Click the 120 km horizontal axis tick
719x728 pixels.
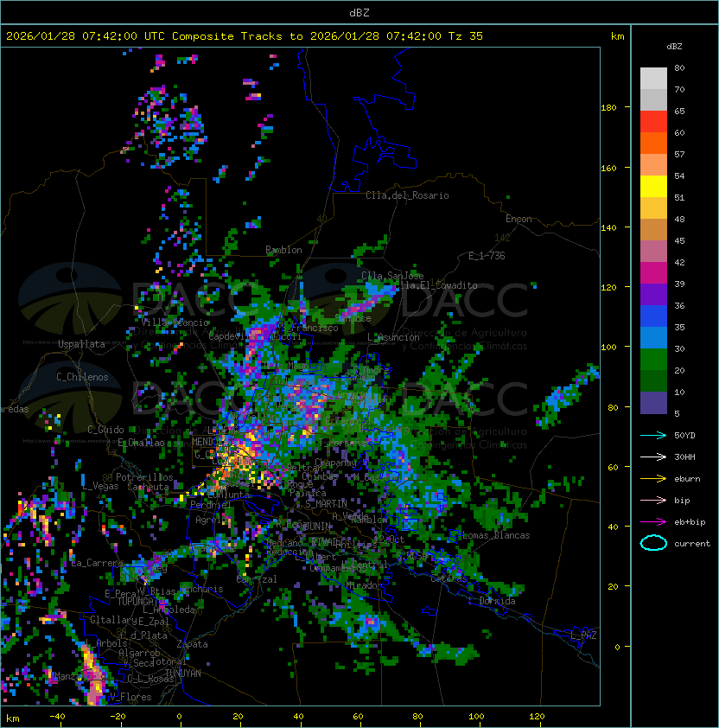537,717
